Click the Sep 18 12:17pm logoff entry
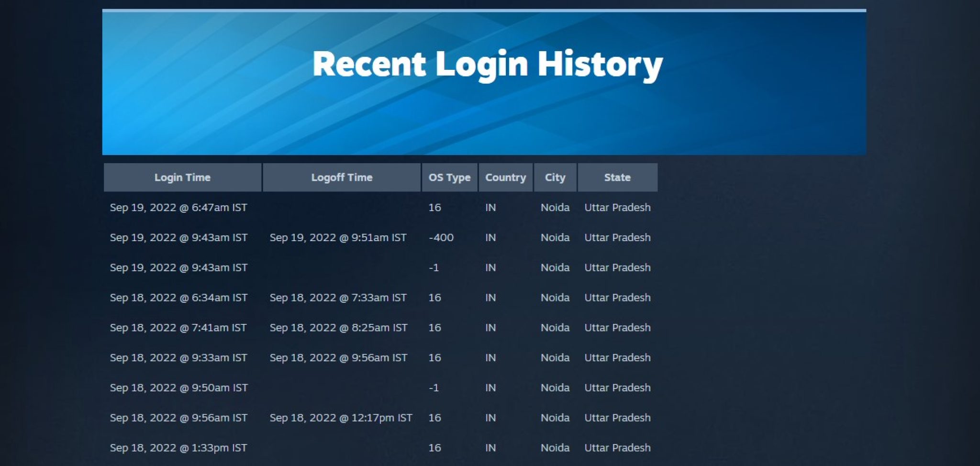 click(342, 417)
